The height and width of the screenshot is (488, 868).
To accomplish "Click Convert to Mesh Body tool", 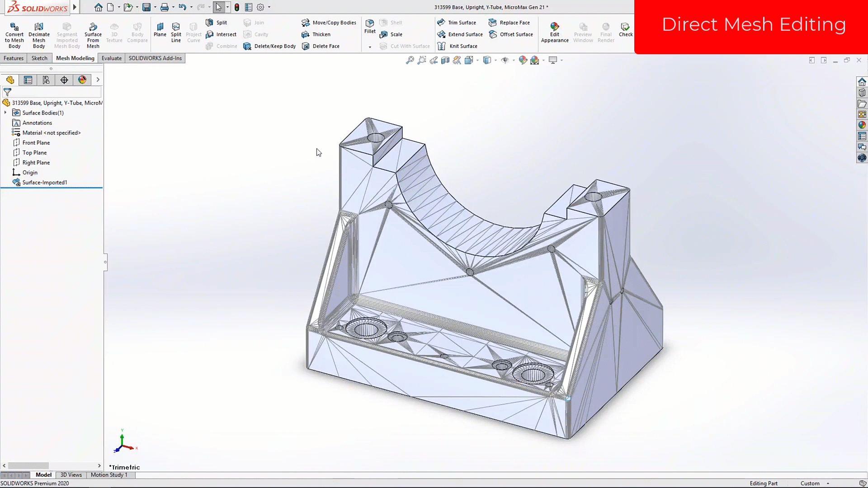I will 14,35.
